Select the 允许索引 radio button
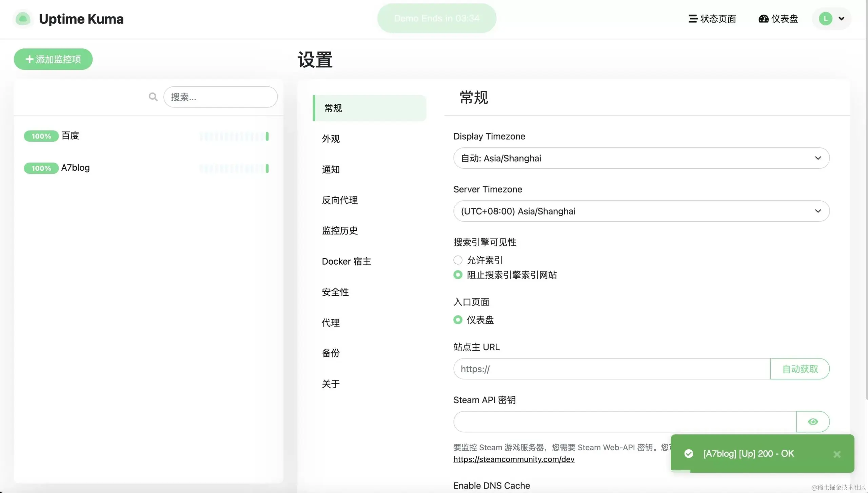The height and width of the screenshot is (493, 868). pos(457,260)
